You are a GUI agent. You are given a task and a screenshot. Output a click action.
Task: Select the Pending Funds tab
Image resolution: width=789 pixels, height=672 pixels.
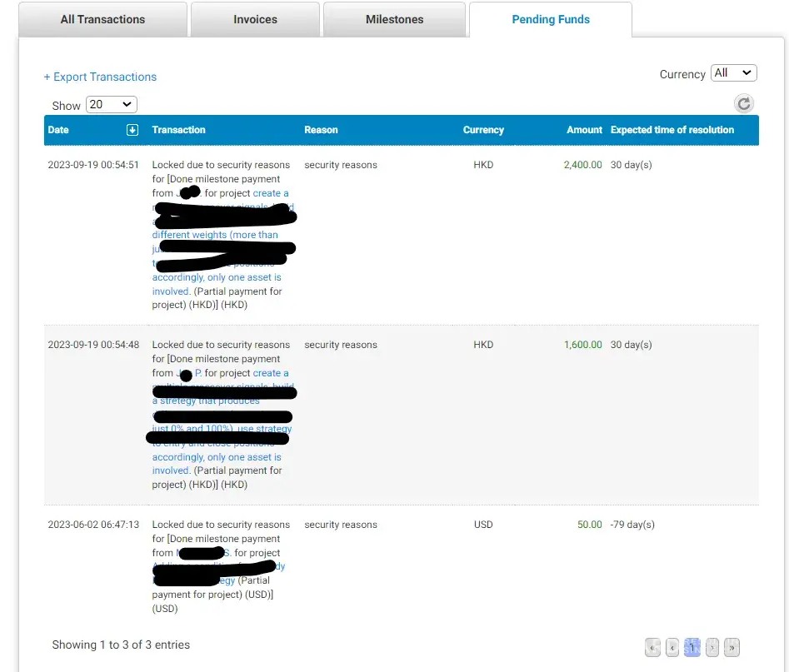[x=551, y=19]
